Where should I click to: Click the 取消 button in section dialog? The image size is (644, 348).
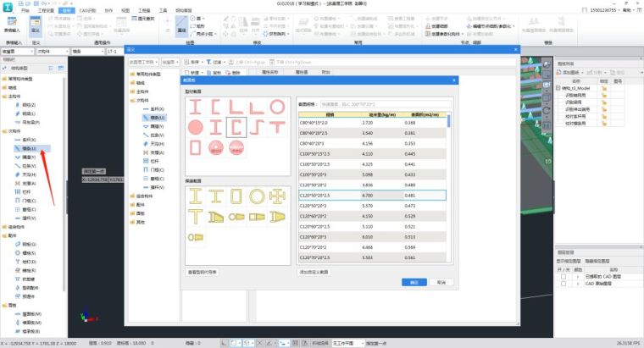pos(441,282)
